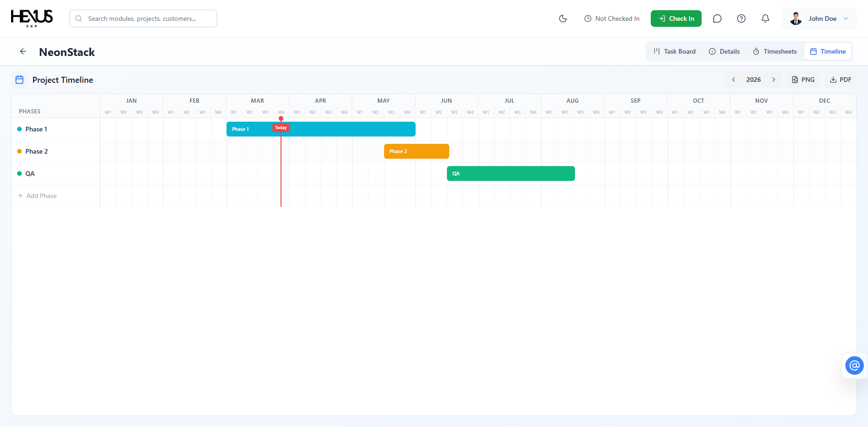Screen dimensions: 868x427
Task: Switch to the Timesheets tab
Action: pos(775,51)
